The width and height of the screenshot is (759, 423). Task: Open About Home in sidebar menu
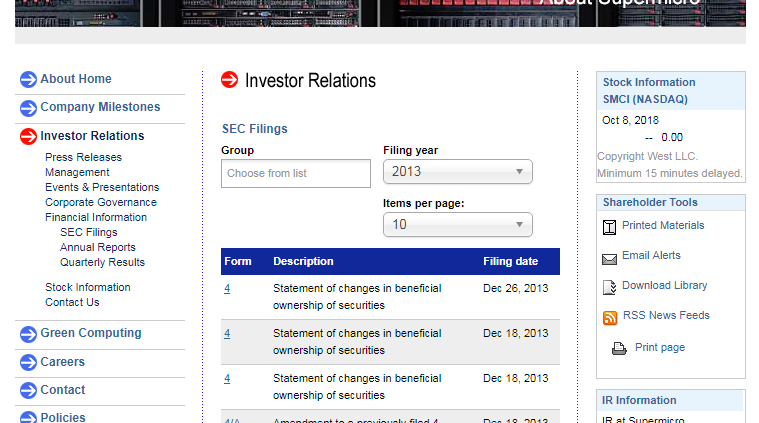point(76,79)
